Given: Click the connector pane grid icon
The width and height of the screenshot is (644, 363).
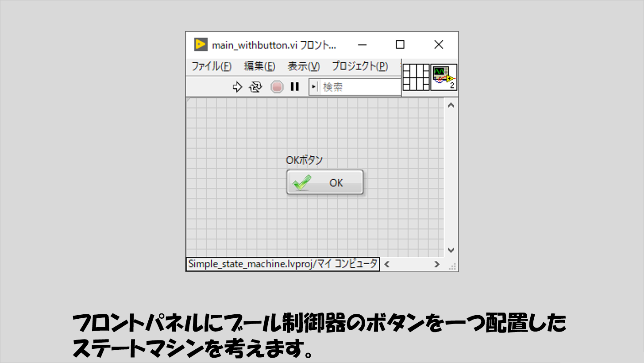Looking at the screenshot, I should point(416,77).
